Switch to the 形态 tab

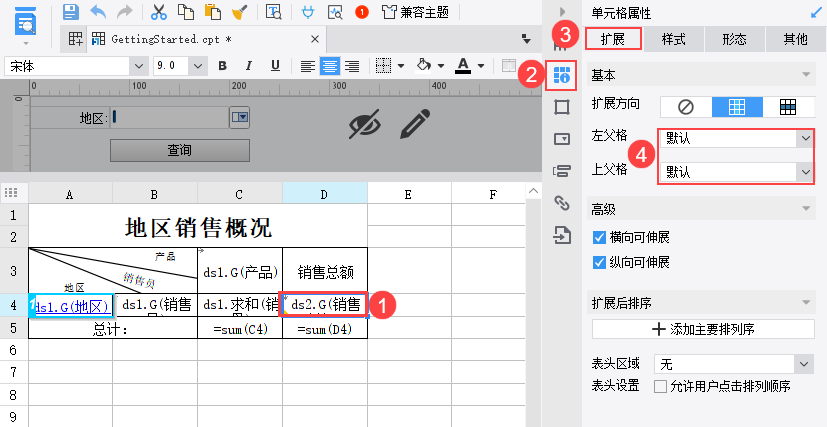(x=735, y=39)
